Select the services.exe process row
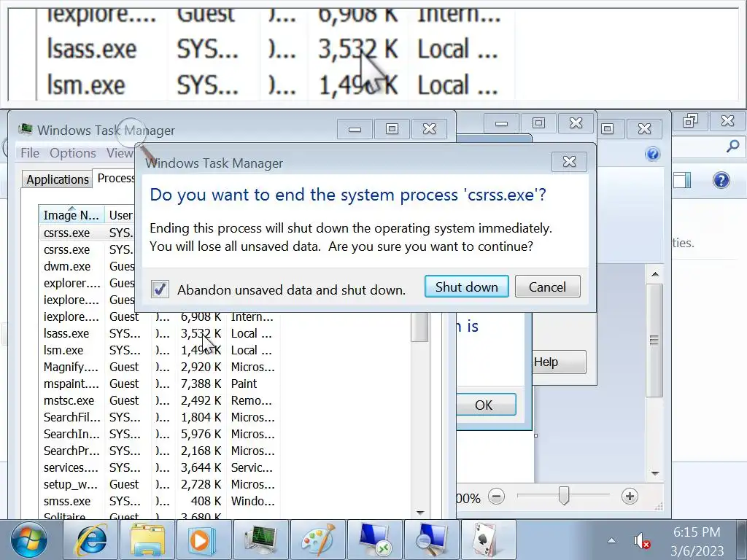The image size is (747, 560). click(x=160, y=467)
